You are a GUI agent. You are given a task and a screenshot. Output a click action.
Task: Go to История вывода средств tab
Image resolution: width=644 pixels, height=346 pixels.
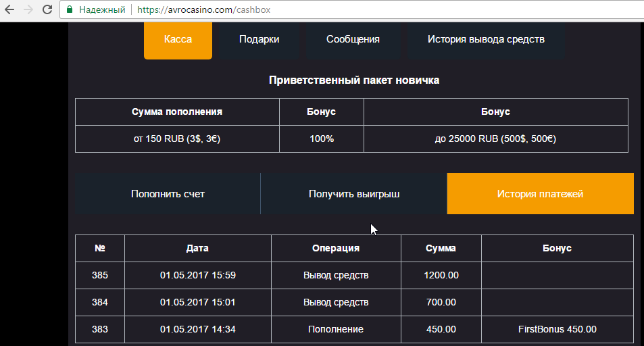pyautogui.click(x=486, y=39)
